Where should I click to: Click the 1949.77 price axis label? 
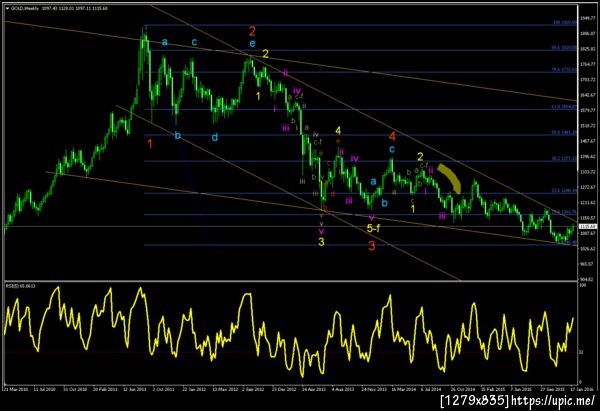(587, 18)
